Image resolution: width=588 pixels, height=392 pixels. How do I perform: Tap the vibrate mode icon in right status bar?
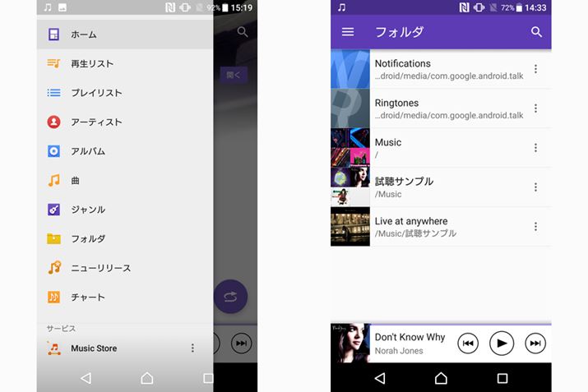pos(479,7)
